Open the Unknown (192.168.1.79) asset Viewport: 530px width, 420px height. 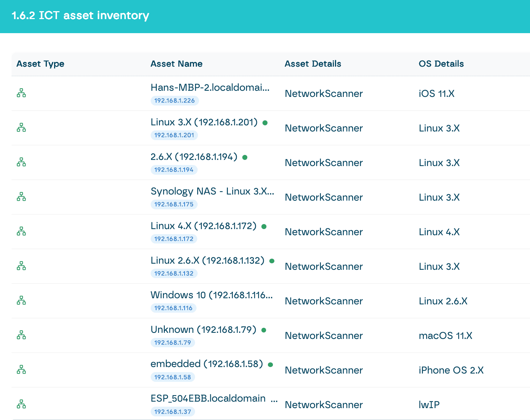pos(203,330)
